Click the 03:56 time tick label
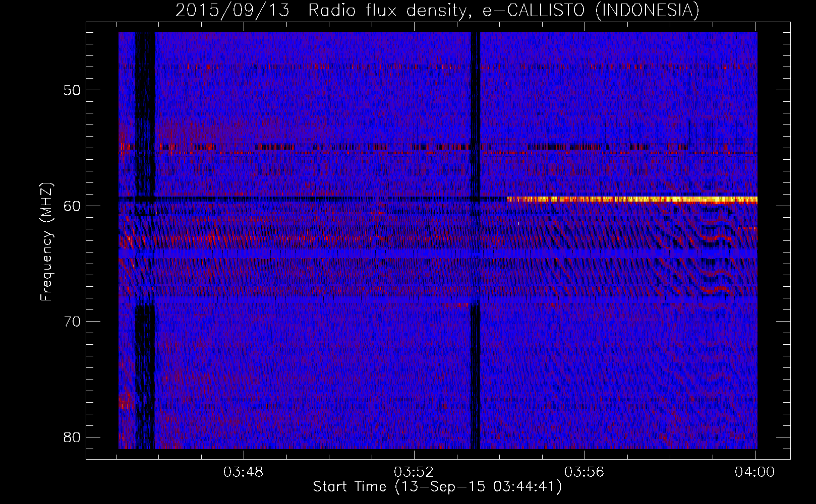The width and height of the screenshot is (816, 504). (x=585, y=472)
